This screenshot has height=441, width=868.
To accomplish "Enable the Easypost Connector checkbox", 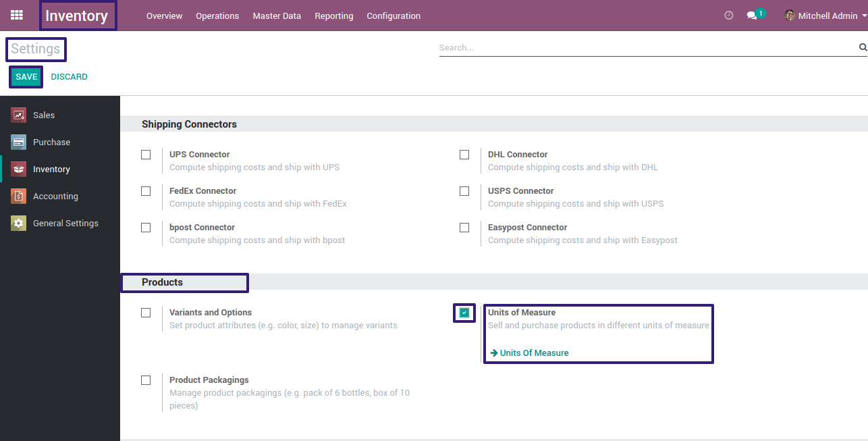I will pyautogui.click(x=464, y=228).
